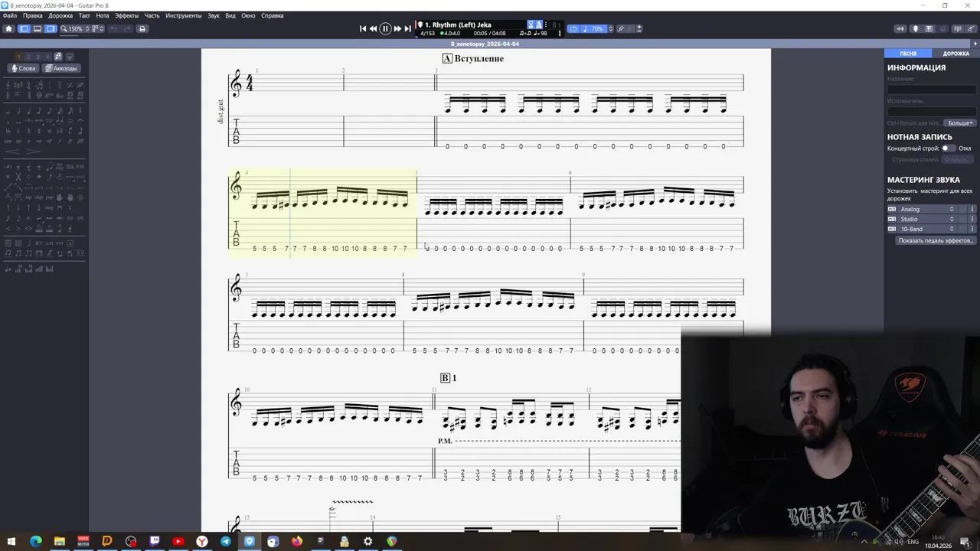Click the ENG language indicator
The height and width of the screenshot is (551, 980).
[x=913, y=542]
